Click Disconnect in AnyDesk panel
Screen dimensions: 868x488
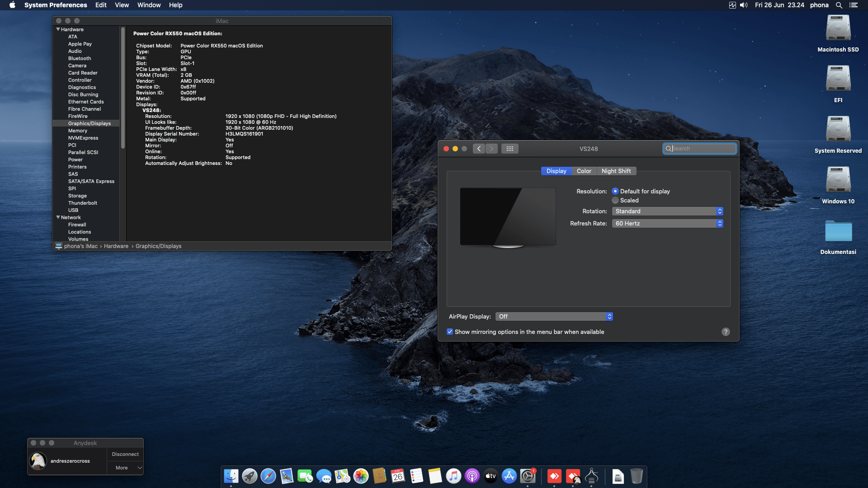pos(125,454)
